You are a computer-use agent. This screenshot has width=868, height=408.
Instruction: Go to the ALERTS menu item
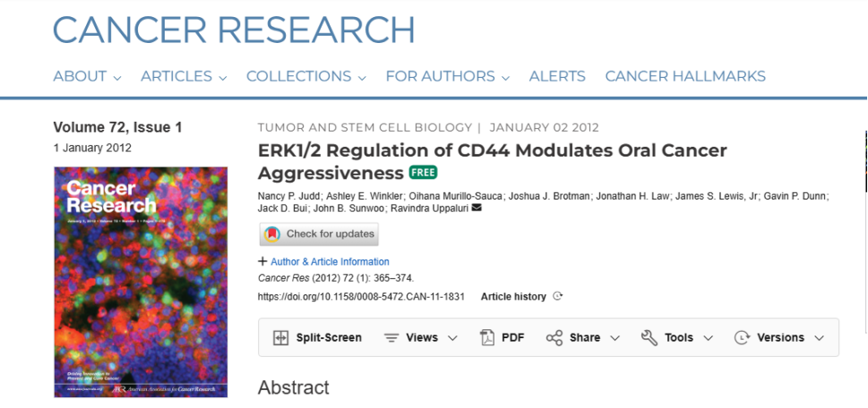pos(557,76)
